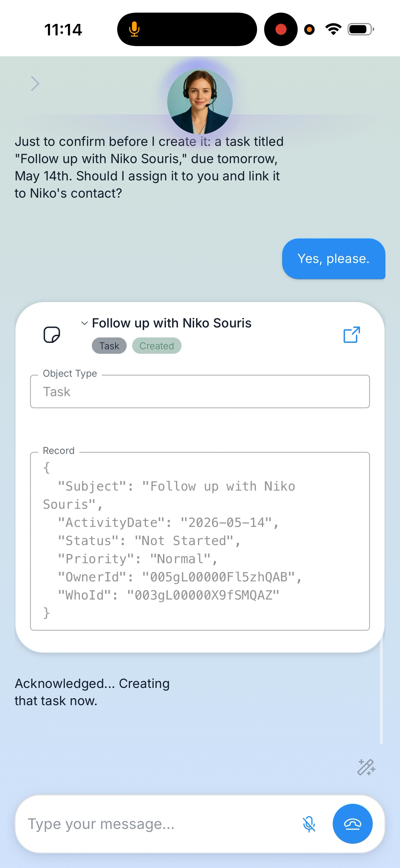Collapse the Follow up with Niko Souris card

point(84,323)
